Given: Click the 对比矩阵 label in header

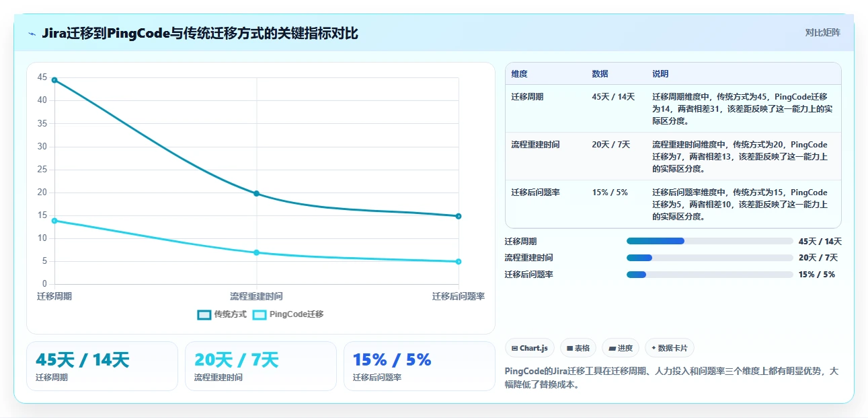Looking at the screenshot, I should tap(823, 32).
